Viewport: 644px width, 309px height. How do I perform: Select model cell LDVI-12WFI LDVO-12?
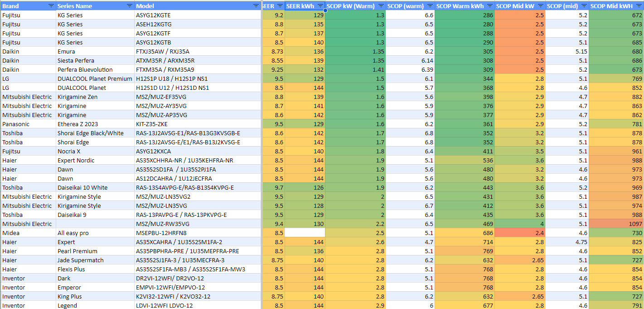click(x=198, y=305)
